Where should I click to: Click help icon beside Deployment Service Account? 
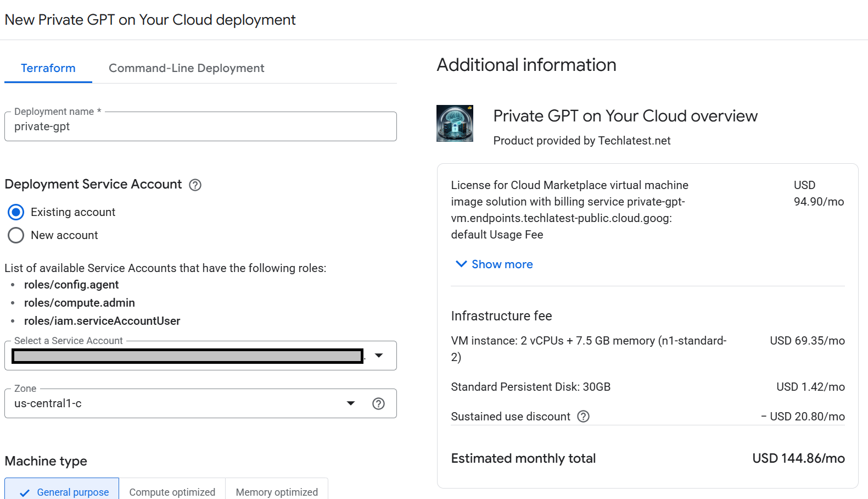[195, 185]
